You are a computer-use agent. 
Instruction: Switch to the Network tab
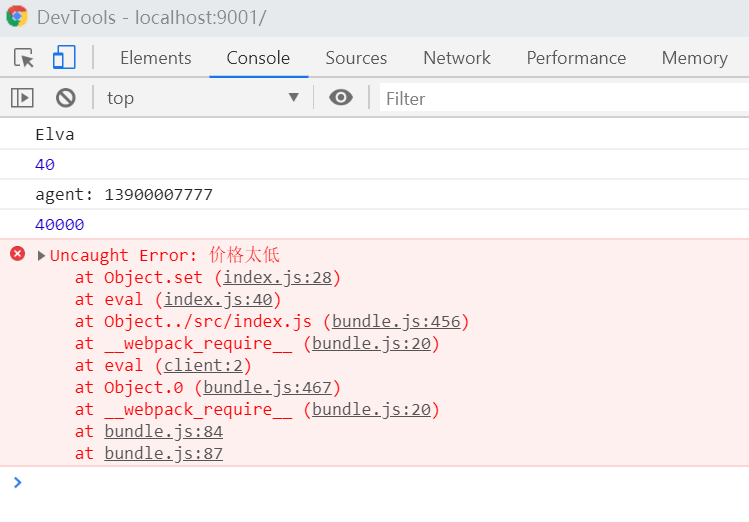click(x=457, y=58)
